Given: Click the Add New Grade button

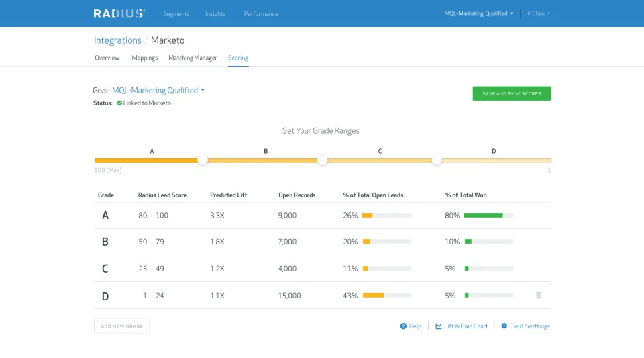Looking at the screenshot, I should pyautogui.click(x=121, y=326).
